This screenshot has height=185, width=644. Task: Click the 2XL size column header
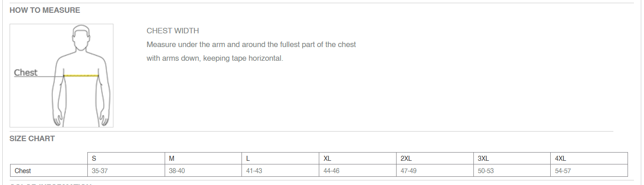pos(435,159)
